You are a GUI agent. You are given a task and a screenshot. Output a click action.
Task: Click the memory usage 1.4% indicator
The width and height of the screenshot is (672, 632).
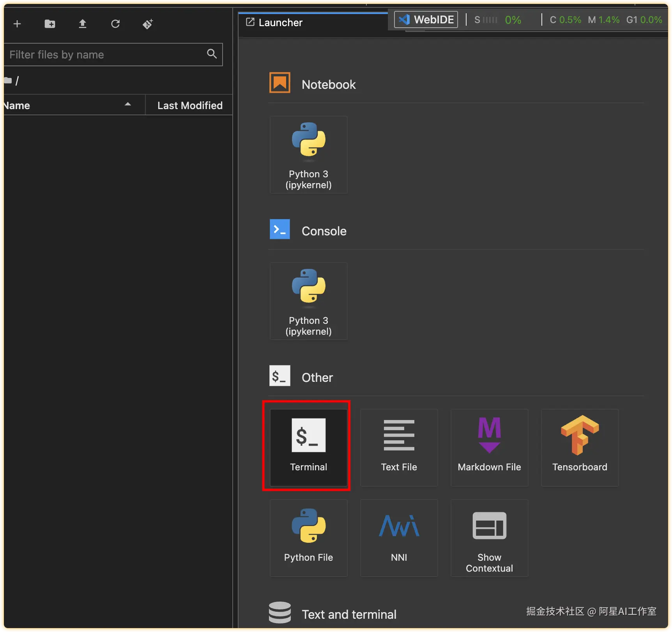coord(604,20)
